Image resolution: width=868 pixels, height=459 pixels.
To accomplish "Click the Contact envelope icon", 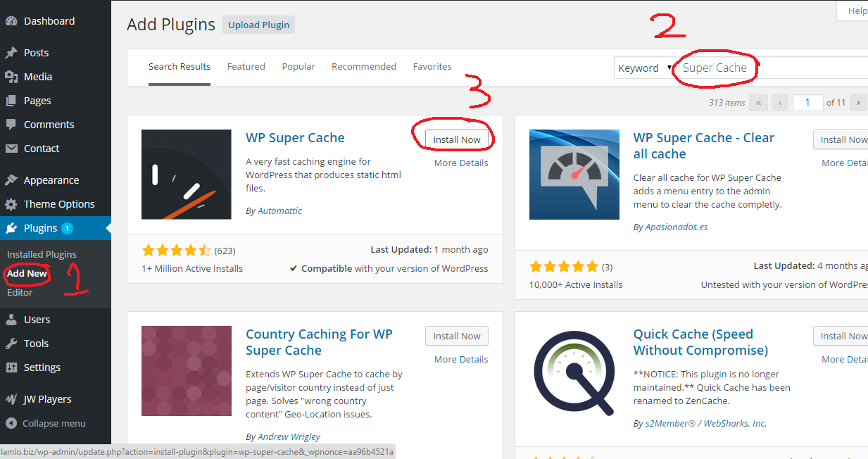I will pos(11,149).
